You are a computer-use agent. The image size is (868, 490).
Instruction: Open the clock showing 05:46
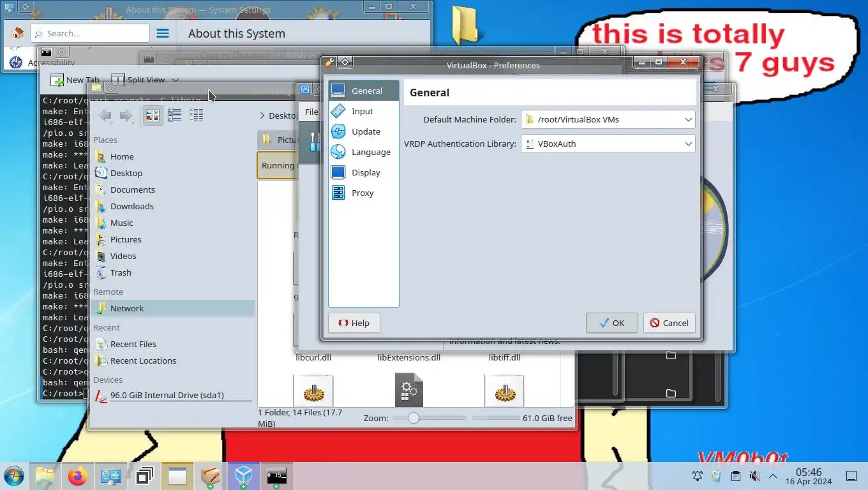tap(808, 476)
